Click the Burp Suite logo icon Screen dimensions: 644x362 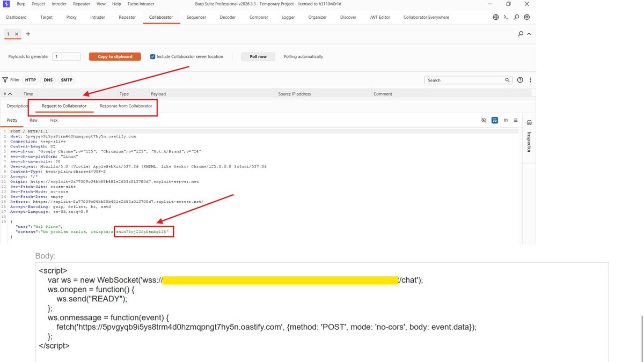(6, 4)
